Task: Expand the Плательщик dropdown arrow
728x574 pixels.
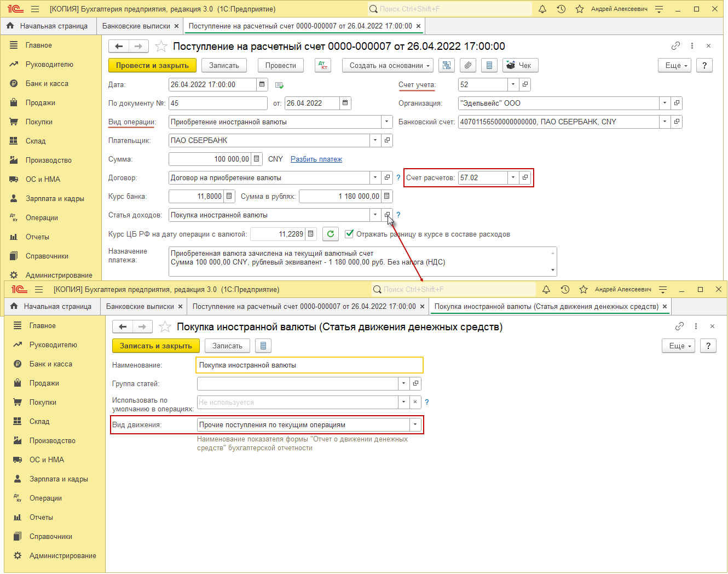Action: click(375, 140)
